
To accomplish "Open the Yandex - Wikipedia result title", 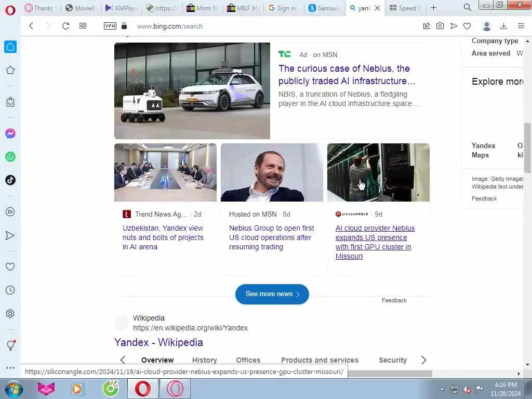I will (x=158, y=342).
